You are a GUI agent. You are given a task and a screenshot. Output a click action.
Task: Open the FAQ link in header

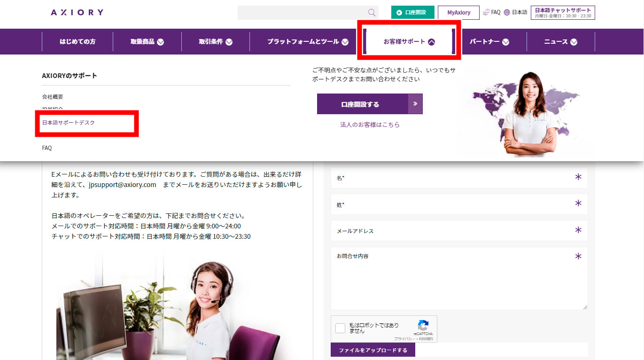pyautogui.click(x=496, y=12)
